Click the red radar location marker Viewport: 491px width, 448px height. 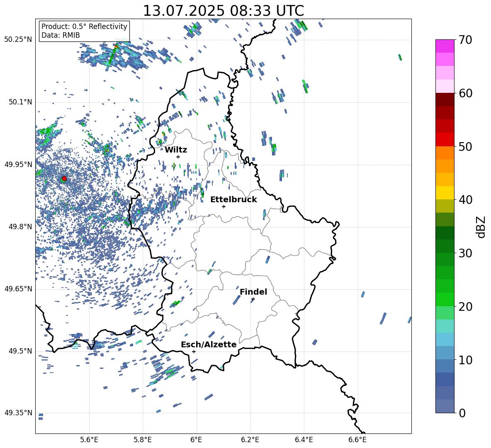tap(64, 179)
